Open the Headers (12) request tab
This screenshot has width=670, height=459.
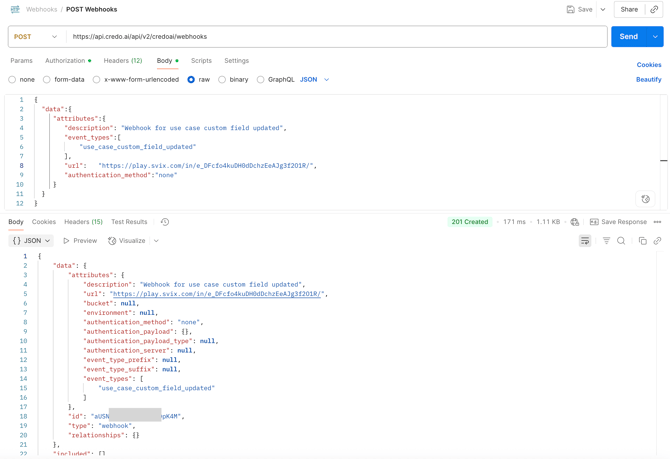click(123, 61)
